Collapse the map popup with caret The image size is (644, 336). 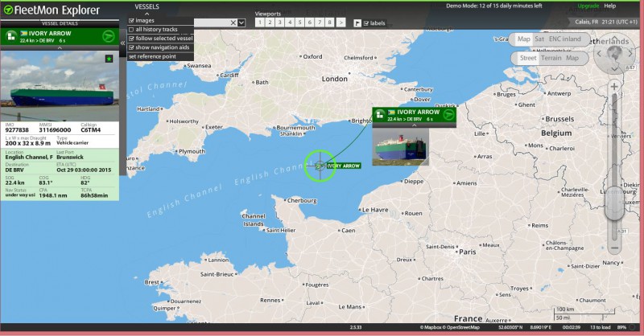[x=414, y=125]
